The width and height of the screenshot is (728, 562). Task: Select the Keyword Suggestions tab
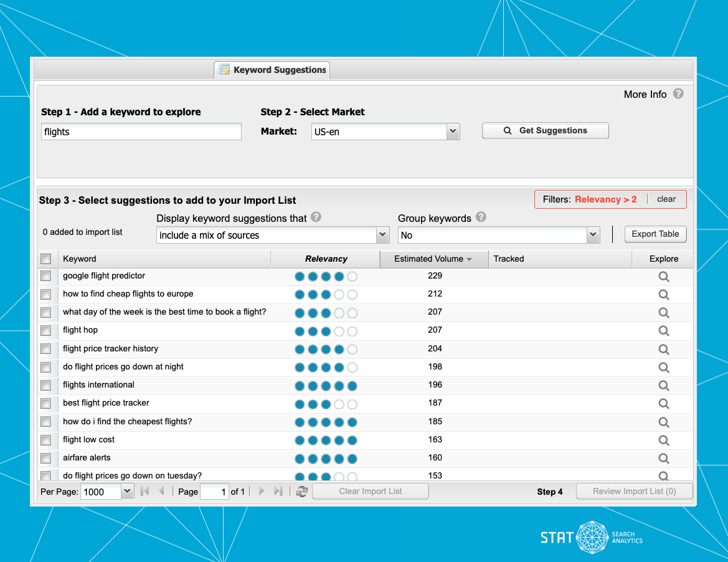point(272,70)
